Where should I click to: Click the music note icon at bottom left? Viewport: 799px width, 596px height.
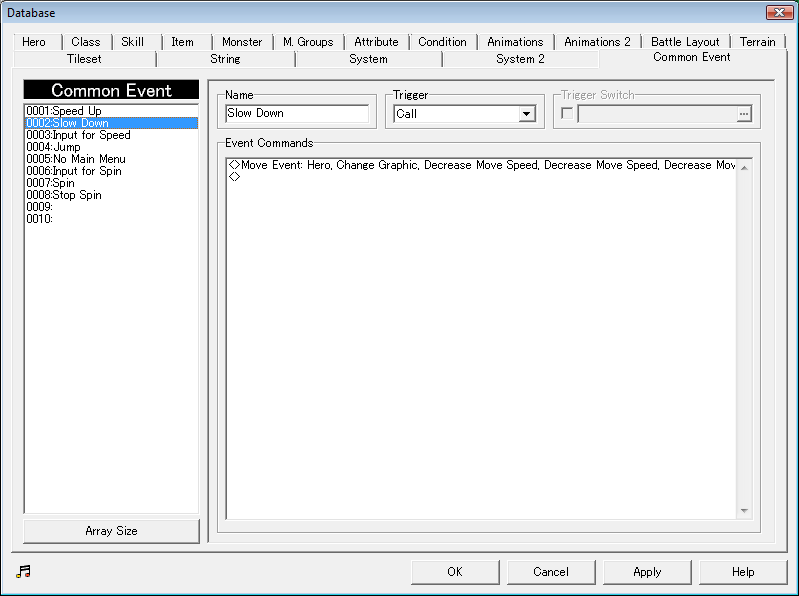click(x=24, y=571)
